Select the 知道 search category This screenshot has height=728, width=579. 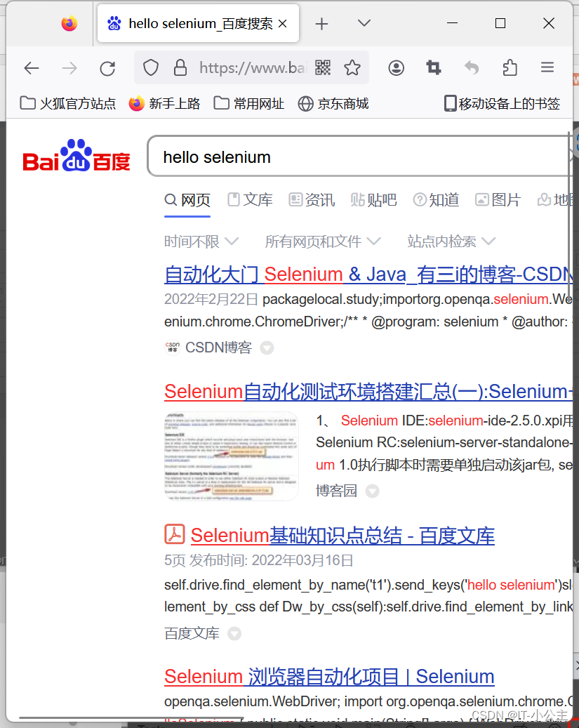436,199
